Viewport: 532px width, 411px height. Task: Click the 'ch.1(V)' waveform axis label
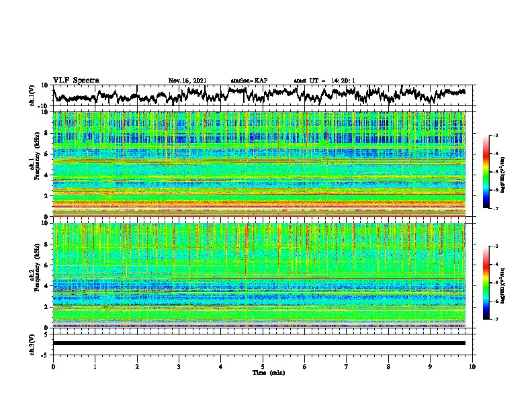pos(32,95)
